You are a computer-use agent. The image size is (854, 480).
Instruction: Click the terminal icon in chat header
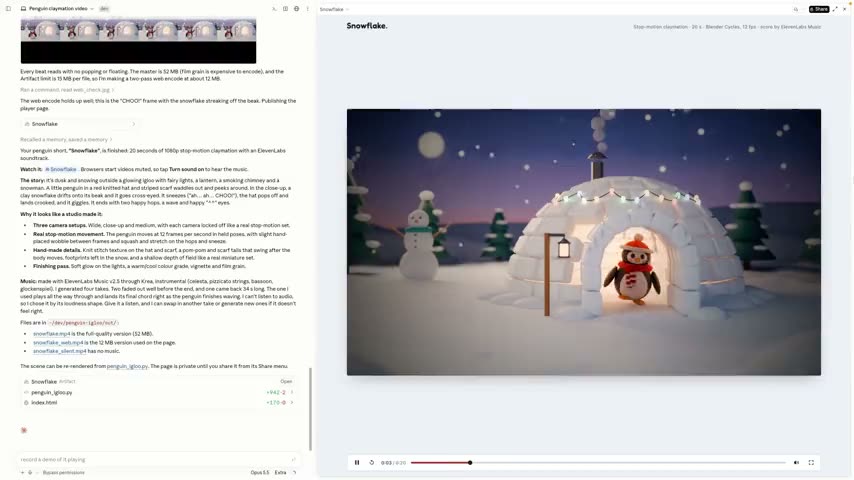274,9
